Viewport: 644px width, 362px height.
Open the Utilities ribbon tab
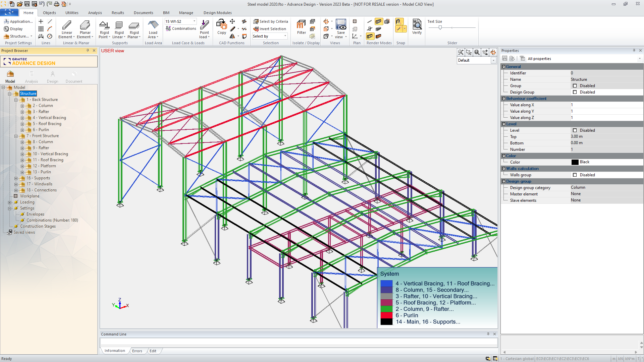coord(72,13)
